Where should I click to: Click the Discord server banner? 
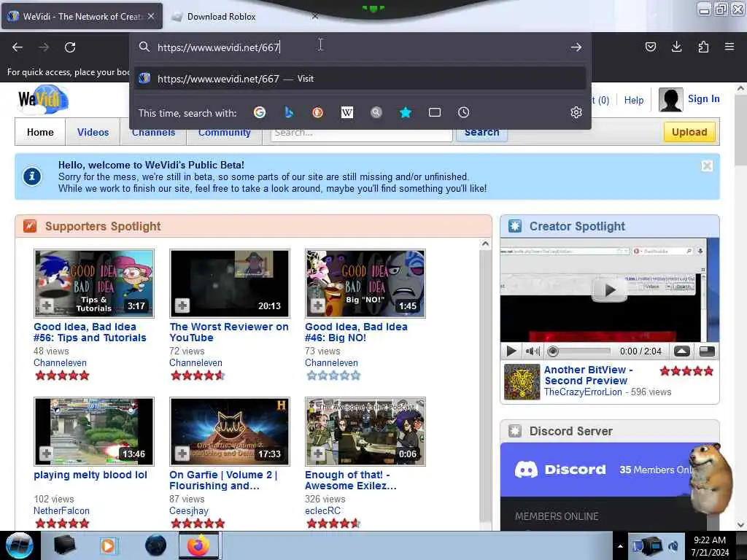(x=610, y=470)
